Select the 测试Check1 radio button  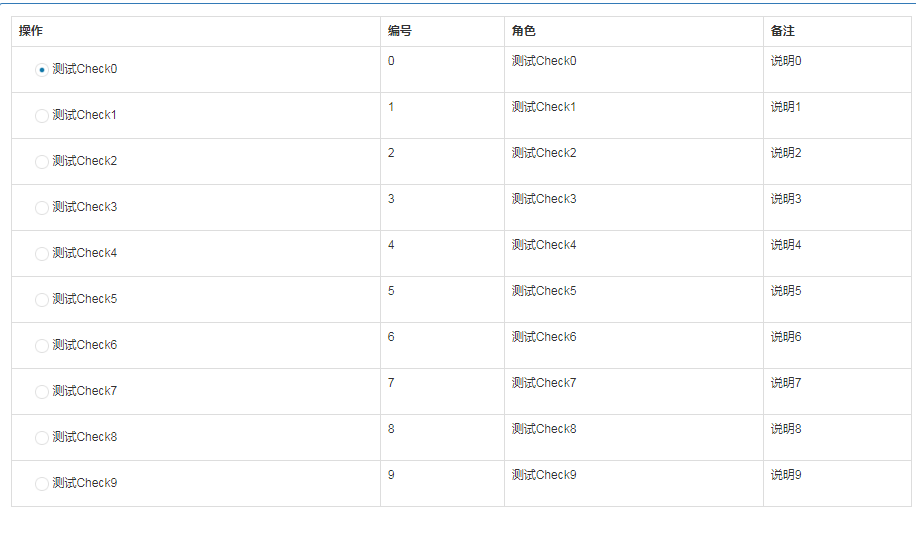[41, 116]
